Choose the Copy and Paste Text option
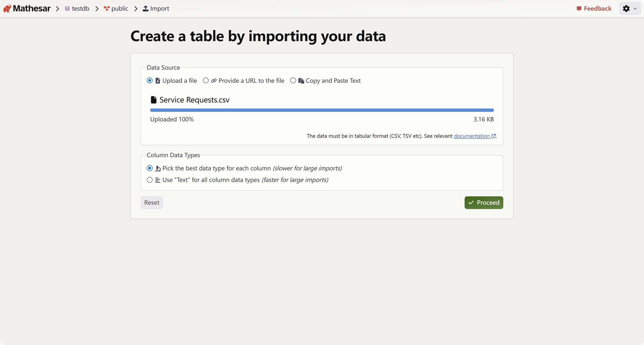Viewport: 644px width, 345px height. click(293, 81)
